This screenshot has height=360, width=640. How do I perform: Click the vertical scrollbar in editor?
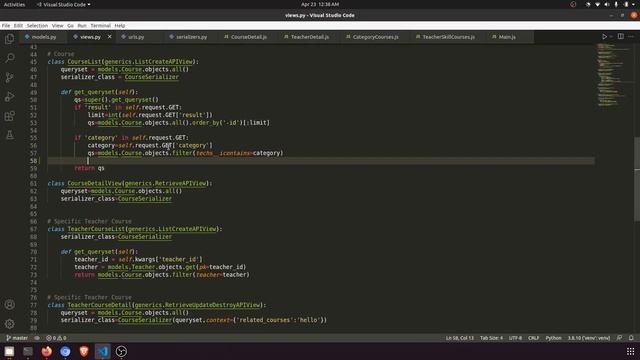(x=637, y=180)
